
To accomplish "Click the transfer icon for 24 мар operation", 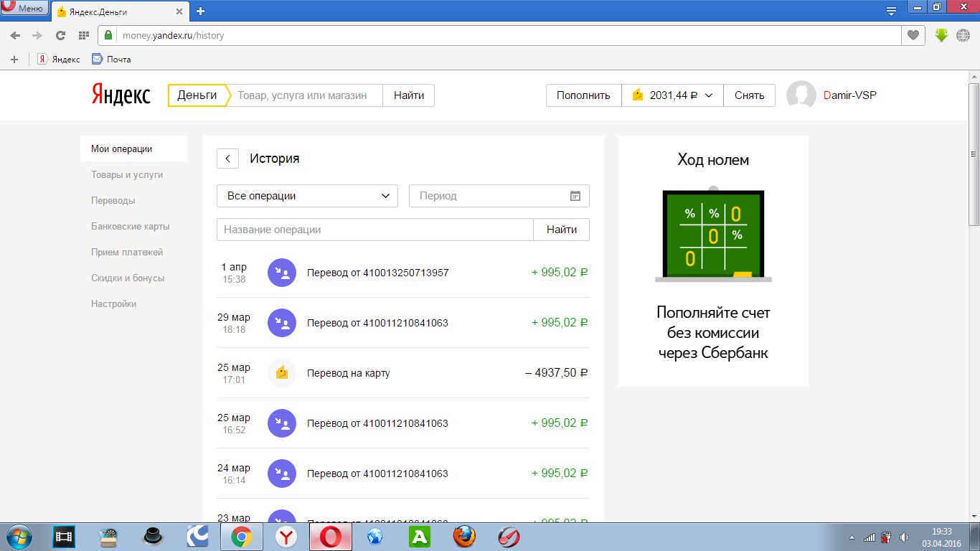I will (x=282, y=474).
